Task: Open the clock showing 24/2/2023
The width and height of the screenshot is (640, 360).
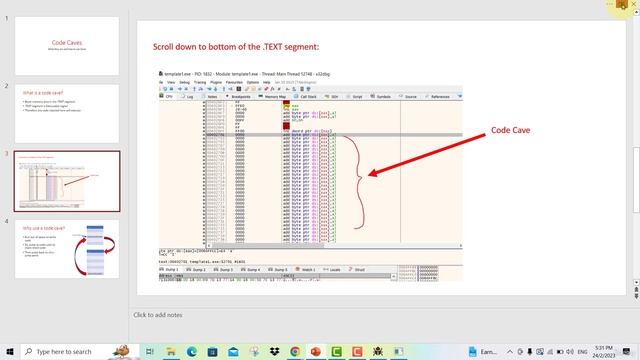Action: 604,351
